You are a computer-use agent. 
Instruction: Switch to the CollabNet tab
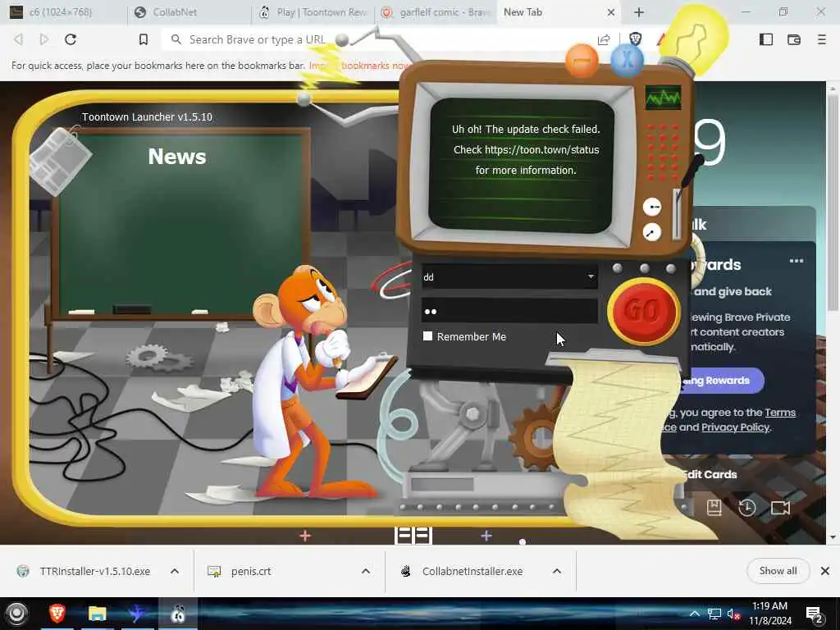tap(189, 11)
